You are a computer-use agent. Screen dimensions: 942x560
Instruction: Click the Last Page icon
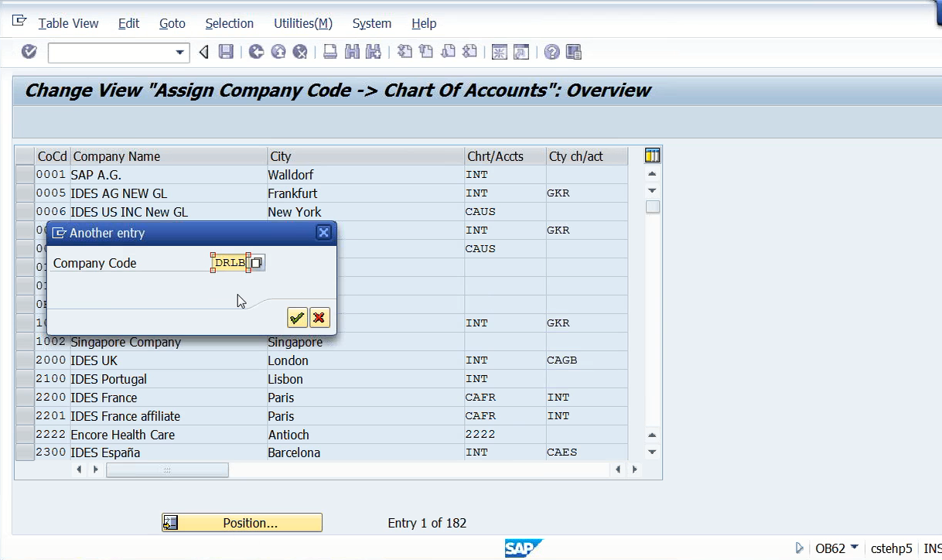click(469, 52)
